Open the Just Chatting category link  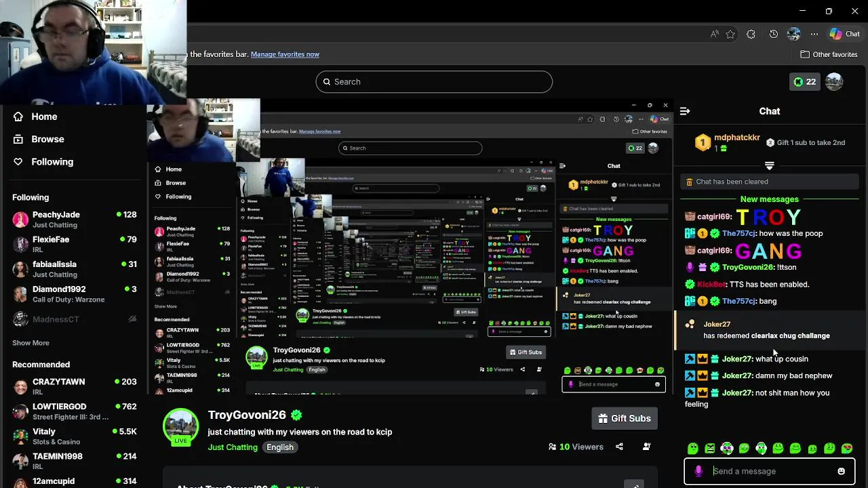pos(233,447)
